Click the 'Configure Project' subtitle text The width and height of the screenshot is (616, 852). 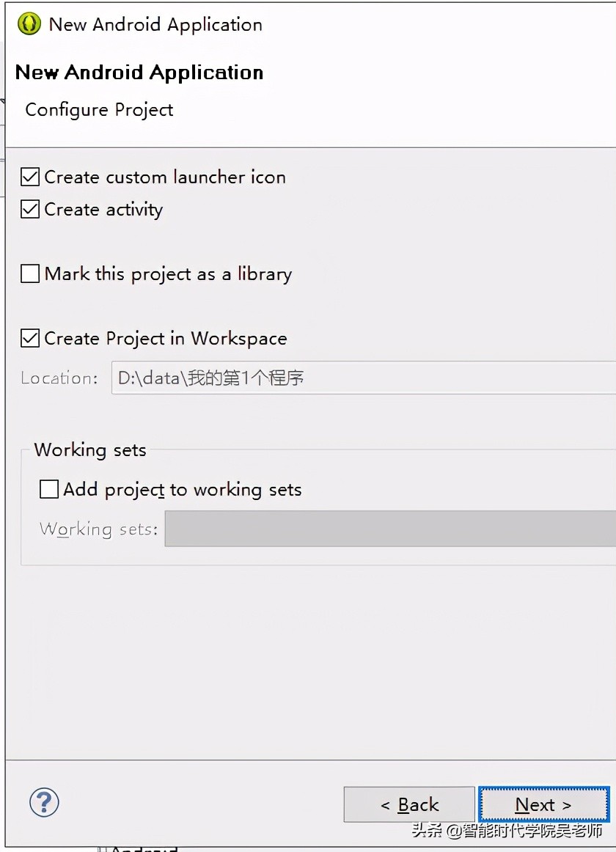tap(99, 110)
